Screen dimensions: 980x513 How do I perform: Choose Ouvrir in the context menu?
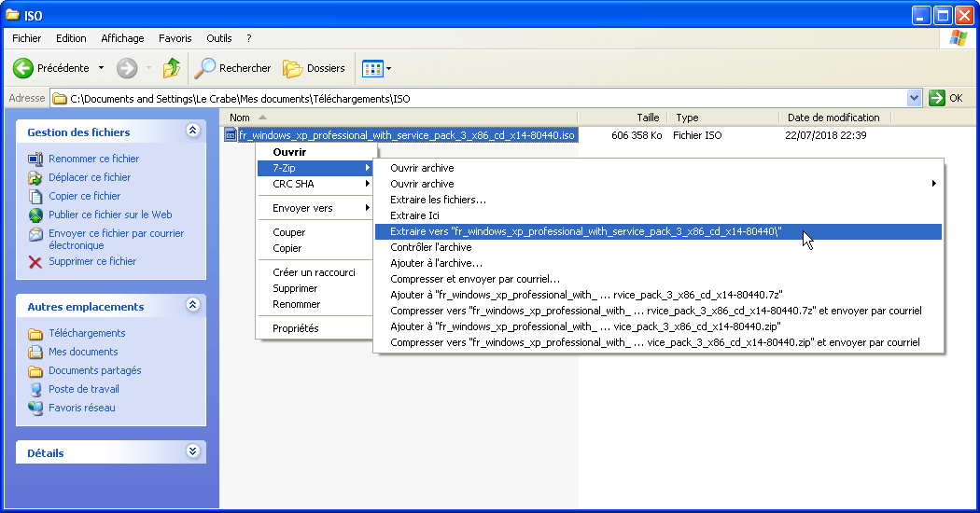click(x=315, y=152)
